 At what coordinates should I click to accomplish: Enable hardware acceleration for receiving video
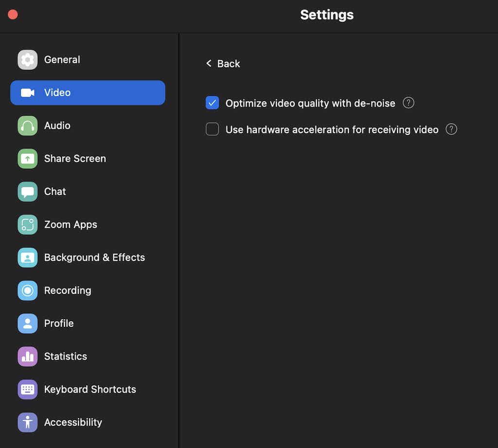(x=212, y=129)
